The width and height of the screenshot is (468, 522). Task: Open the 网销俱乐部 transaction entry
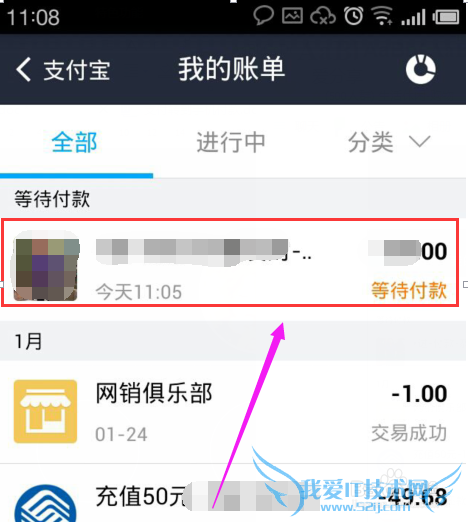[x=233, y=412]
